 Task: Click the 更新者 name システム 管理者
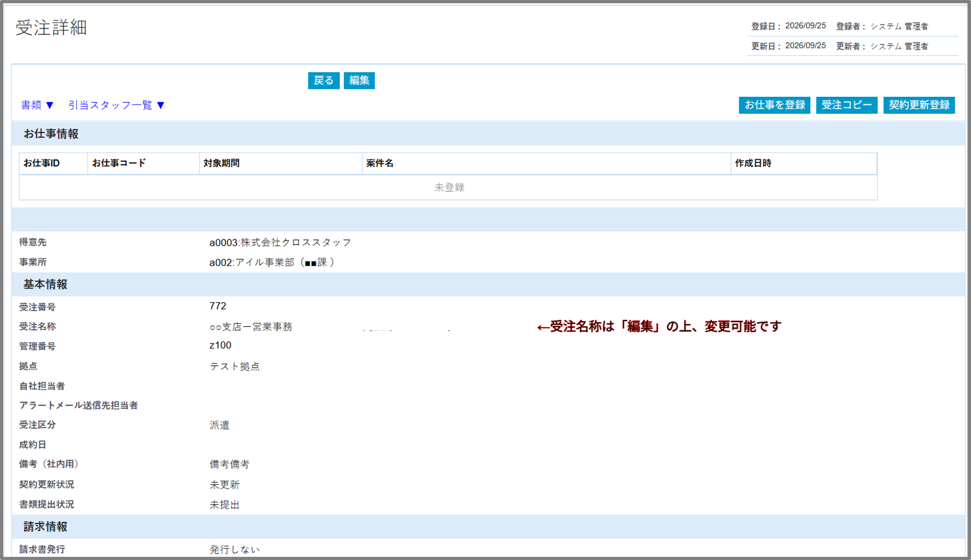(x=899, y=46)
